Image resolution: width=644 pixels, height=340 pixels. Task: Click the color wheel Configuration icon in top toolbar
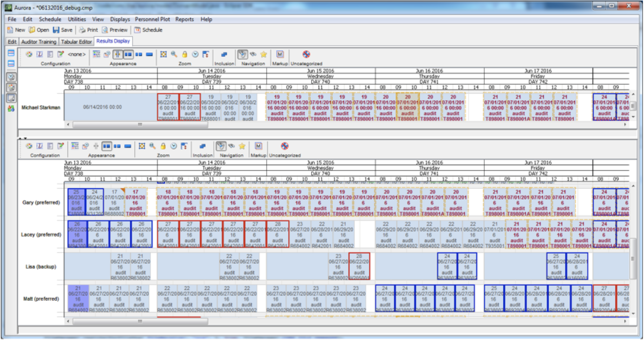[x=29, y=54]
